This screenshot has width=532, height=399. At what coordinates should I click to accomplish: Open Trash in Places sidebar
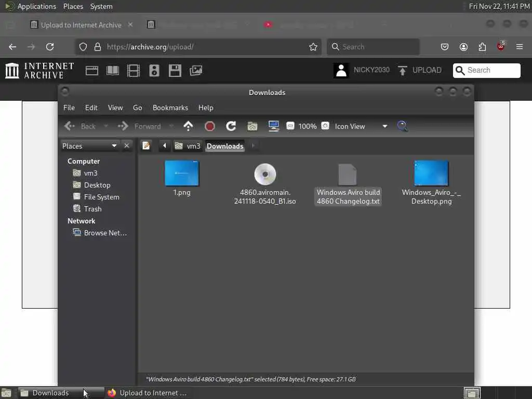(87, 209)
